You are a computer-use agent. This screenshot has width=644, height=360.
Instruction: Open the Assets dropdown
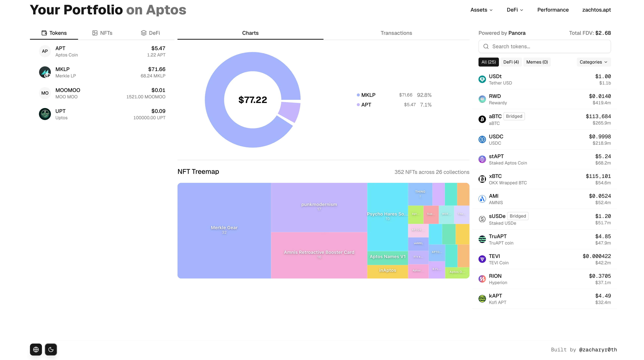coord(481,10)
